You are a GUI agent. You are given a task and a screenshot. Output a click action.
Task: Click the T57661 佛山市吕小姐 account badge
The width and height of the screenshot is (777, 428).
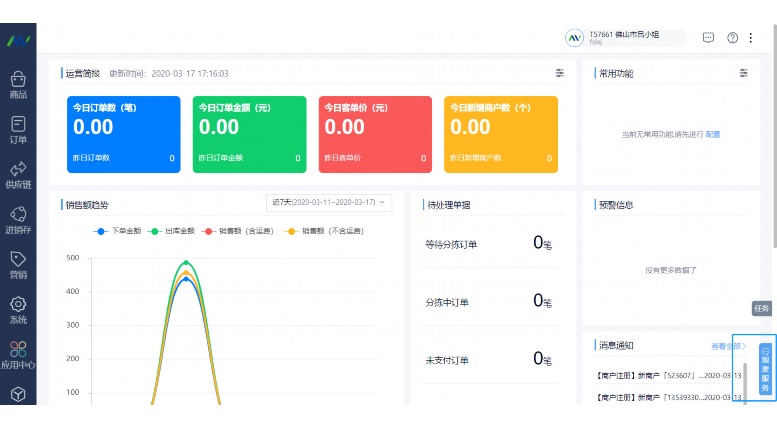tap(625, 38)
